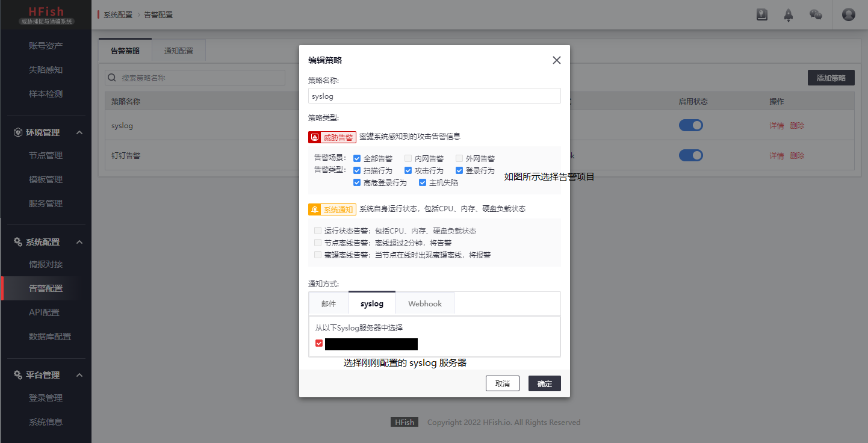Image resolution: width=868 pixels, height=443 pixels.
Task: Uncheck the 主机失陷 checkbox
Action: click(423, 182)
